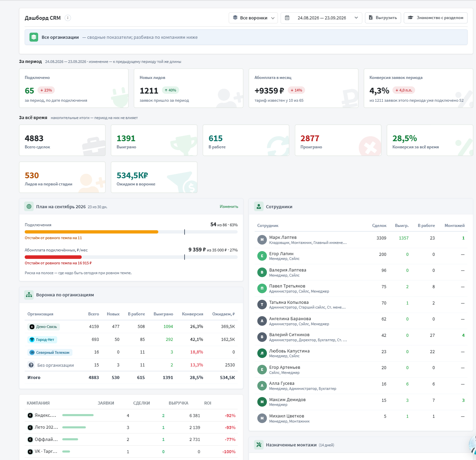Screen dimensions: 476x460
Task: Click the Итого row label in the organizations table
Action: tap(34, 378)
